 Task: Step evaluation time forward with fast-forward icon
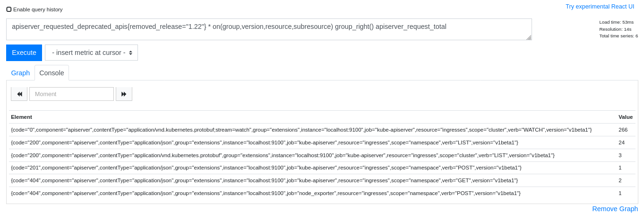124,94
